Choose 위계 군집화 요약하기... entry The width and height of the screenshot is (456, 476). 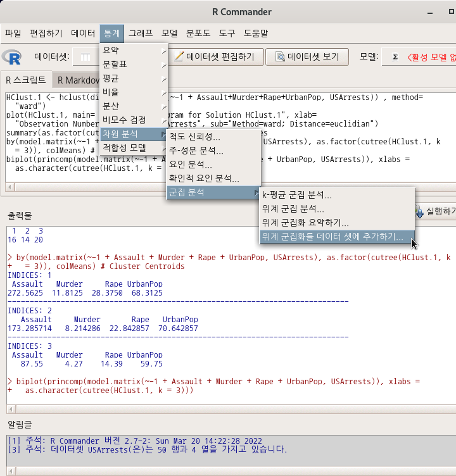(337, 223)
